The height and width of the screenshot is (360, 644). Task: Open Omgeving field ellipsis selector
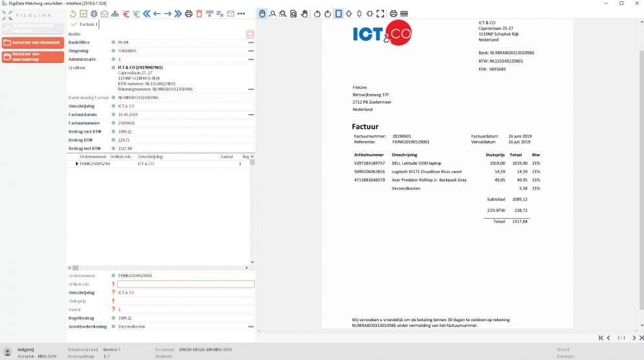pos(250,51)
